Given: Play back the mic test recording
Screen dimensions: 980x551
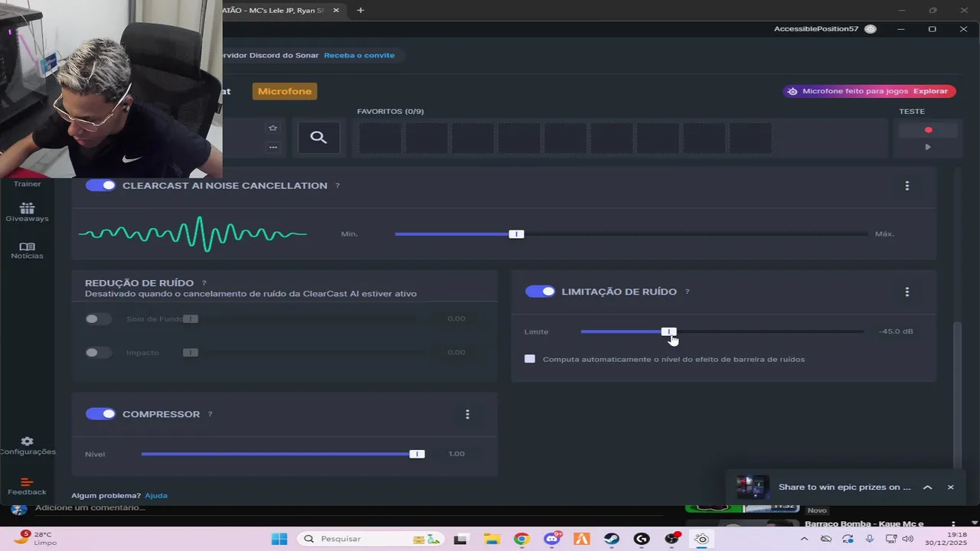Looking at the screenshot, I should click(928, 147).
